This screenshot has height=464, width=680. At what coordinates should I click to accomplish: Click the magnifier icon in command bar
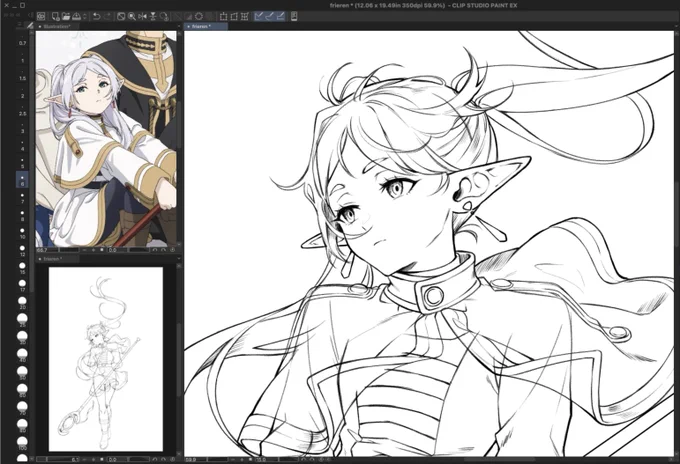(131, 16)
